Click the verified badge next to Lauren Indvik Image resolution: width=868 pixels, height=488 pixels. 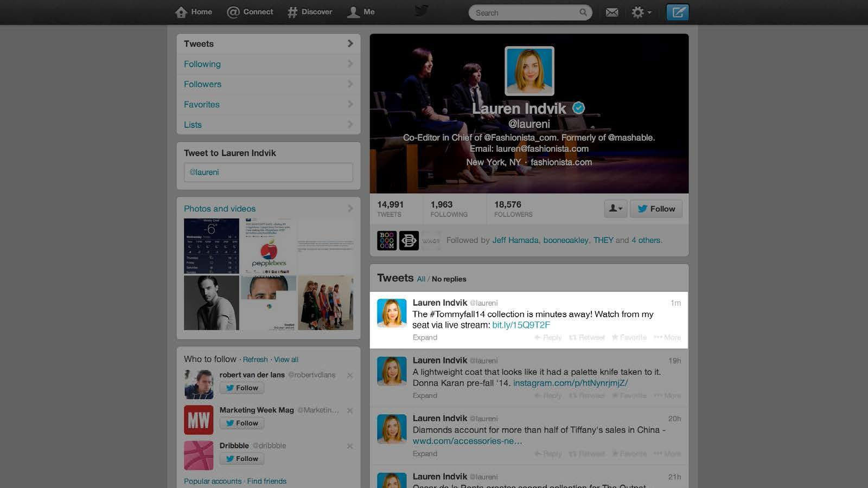click(579, 108)
